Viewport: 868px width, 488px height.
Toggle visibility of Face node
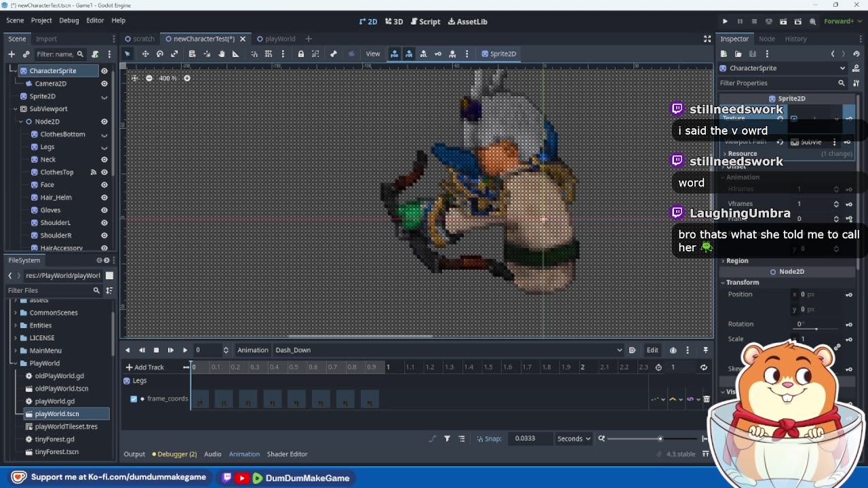click(x=104, y=184)
